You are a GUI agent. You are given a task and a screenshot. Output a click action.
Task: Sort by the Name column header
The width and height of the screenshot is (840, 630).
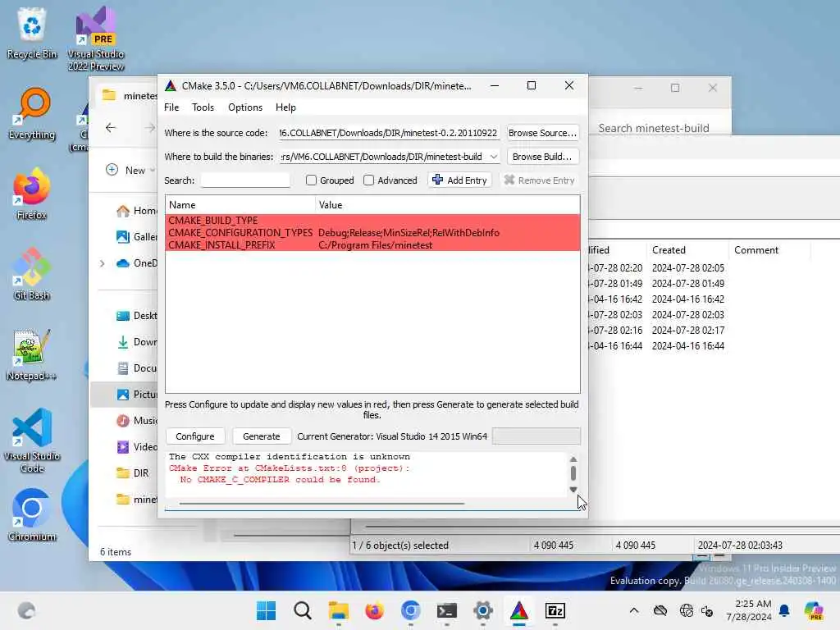240,204
